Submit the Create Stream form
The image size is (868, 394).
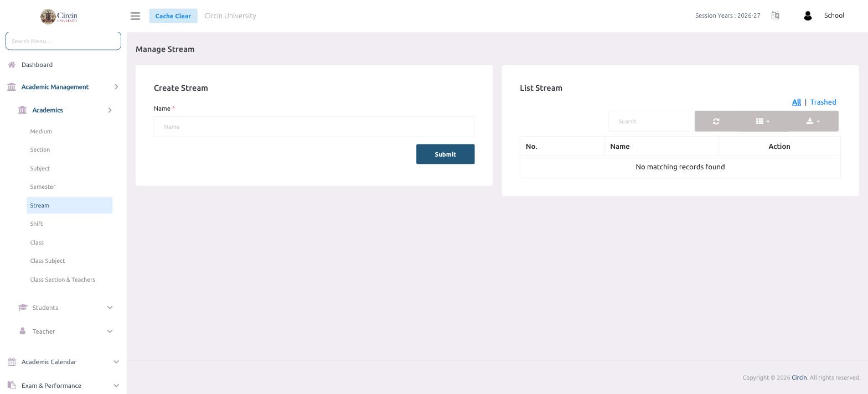[445, 154]
